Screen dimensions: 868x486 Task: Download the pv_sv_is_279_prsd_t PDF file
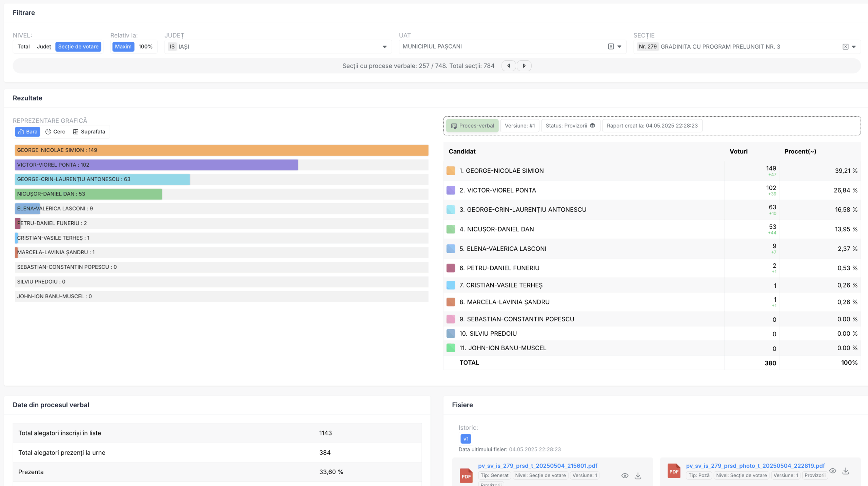(638, 475)
